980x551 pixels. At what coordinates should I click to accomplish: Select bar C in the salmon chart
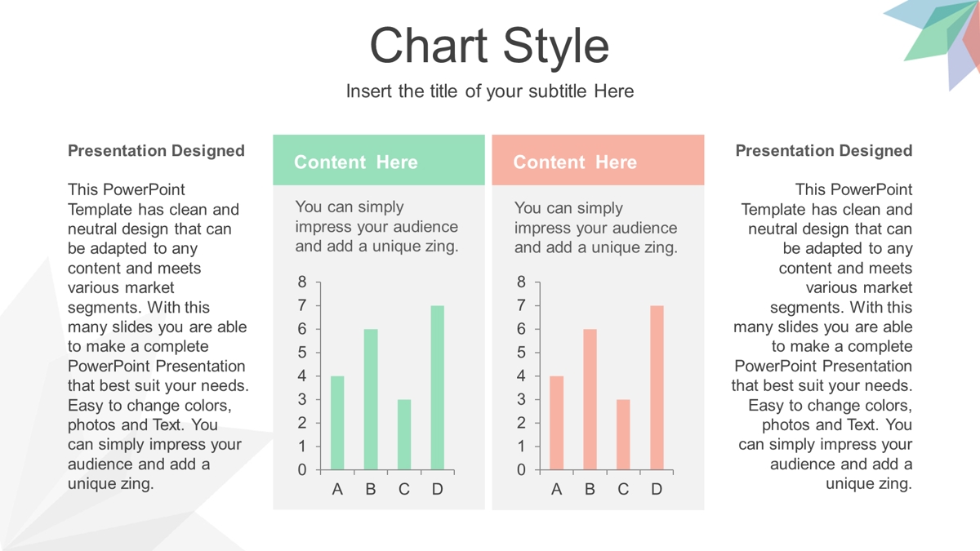point(623,435)
